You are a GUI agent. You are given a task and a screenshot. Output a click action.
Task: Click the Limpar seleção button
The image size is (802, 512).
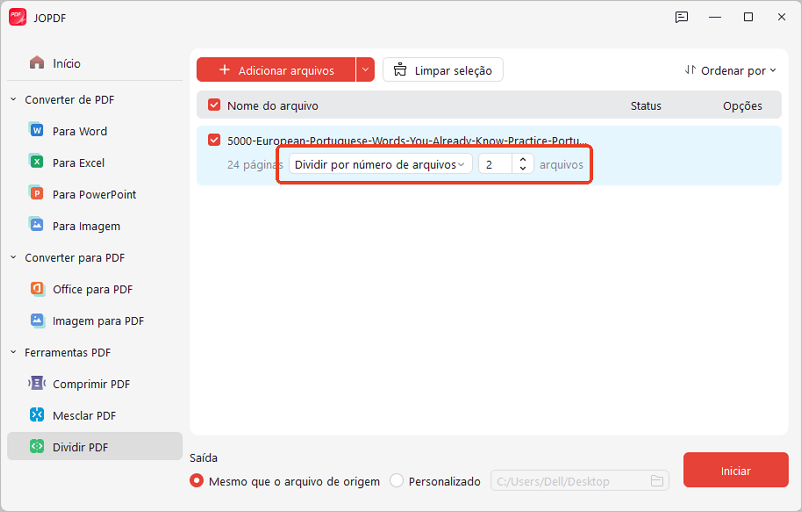click(443, 70)
